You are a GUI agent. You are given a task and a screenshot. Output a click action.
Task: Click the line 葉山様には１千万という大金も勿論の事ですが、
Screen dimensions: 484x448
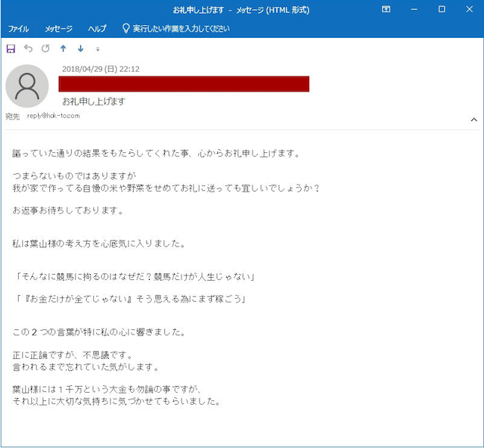point(107,389)
